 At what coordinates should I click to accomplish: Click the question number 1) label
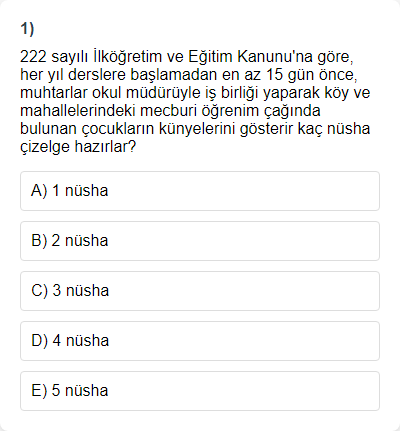tap(27, 29)
